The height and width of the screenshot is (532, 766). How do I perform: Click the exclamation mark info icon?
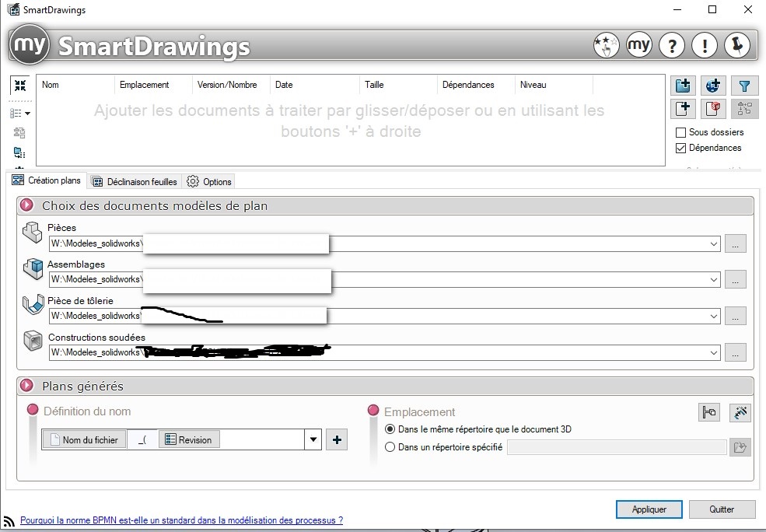pyautogui.click(x=705, y=45)
